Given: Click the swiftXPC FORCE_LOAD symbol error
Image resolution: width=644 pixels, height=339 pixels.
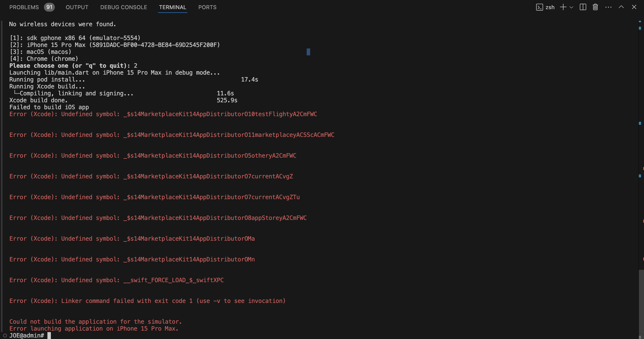Looking at the screenshot, I should 117,280.
